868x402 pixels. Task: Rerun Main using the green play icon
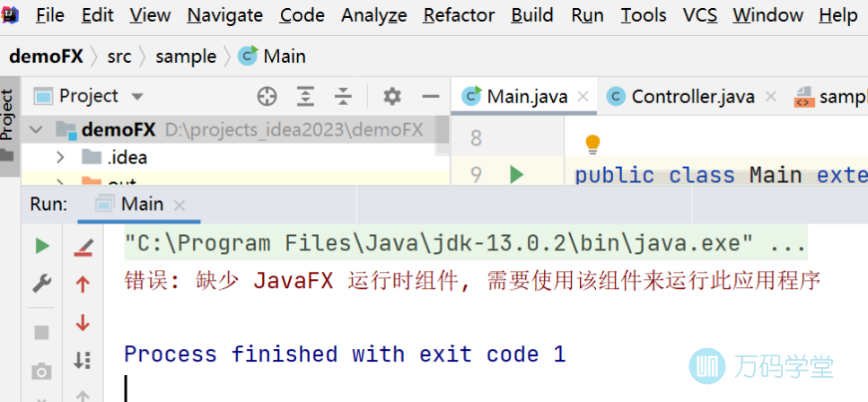point(41,246)
